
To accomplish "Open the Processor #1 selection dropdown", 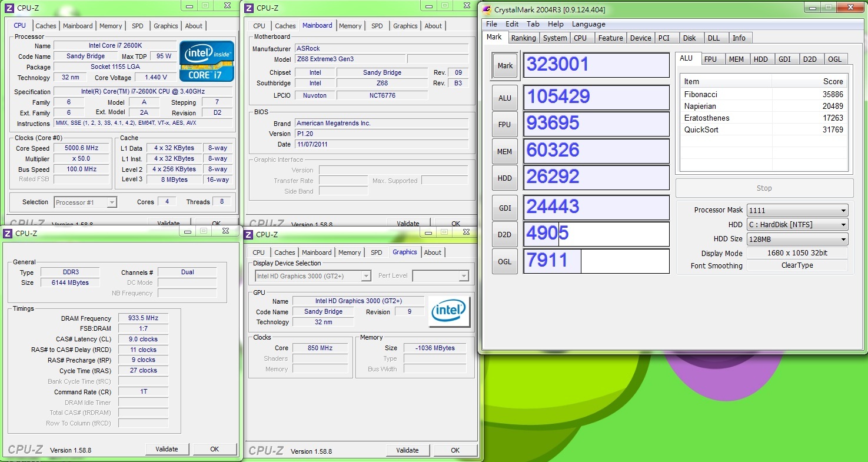I will (x=85, y=202).
